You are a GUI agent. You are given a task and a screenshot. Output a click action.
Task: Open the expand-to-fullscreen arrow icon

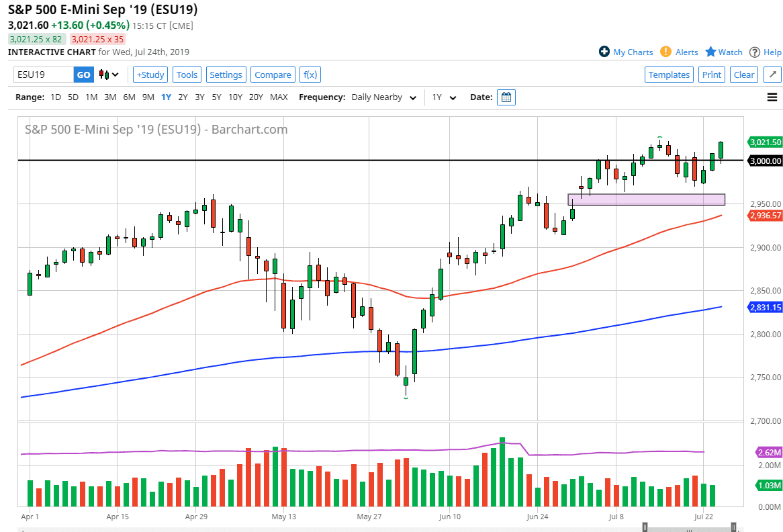pyautogui.click(x=772, y=75)
